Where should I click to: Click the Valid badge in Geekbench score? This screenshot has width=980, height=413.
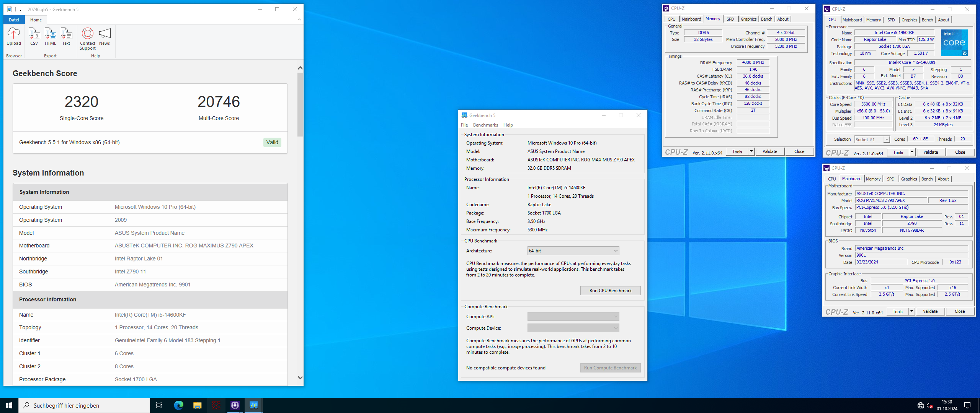pos(272,143)
